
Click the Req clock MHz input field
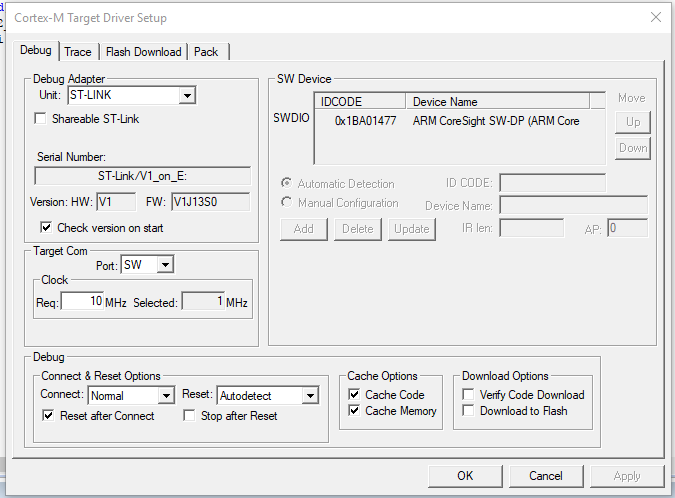[82, 301]
